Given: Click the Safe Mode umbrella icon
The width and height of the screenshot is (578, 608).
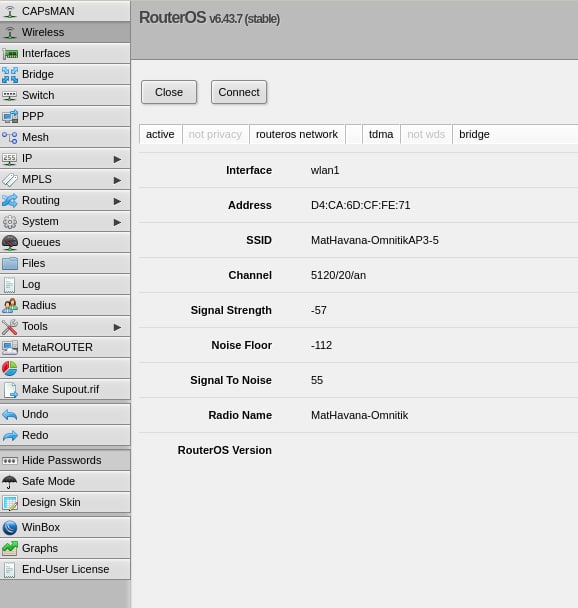Looking at the screenshot, I should tap(10, 482).
